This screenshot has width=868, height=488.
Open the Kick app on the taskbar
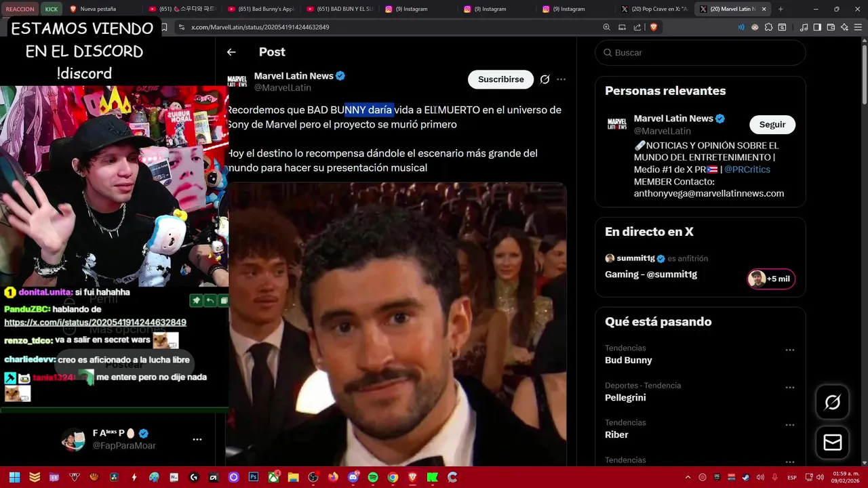[x=432, y=477]
